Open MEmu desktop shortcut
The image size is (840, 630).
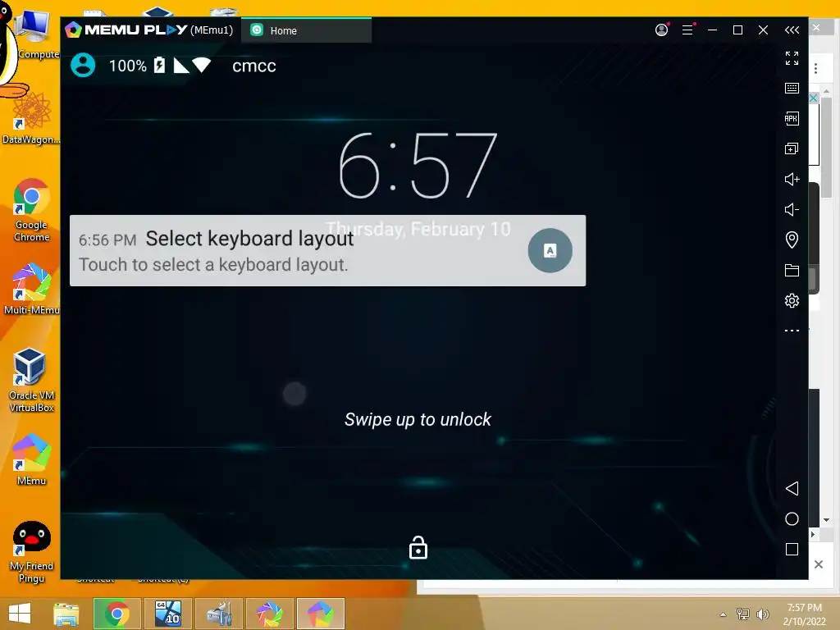coord(32,459)
